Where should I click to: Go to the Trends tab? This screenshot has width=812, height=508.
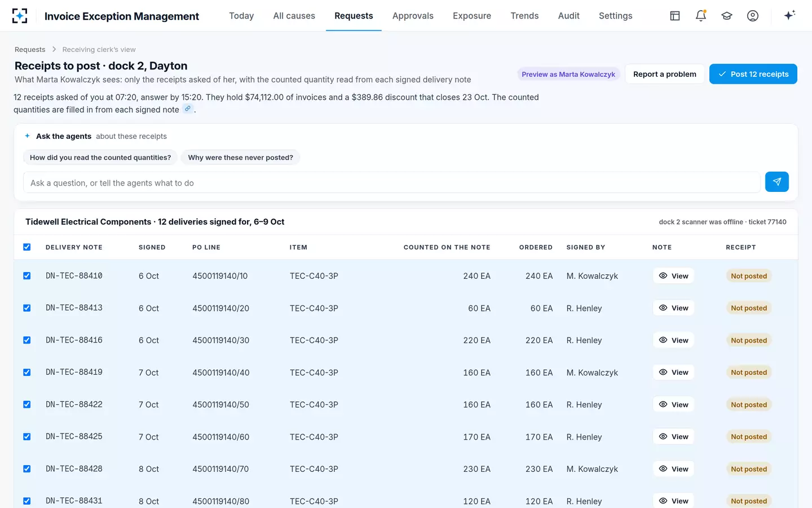coord(524,16)
